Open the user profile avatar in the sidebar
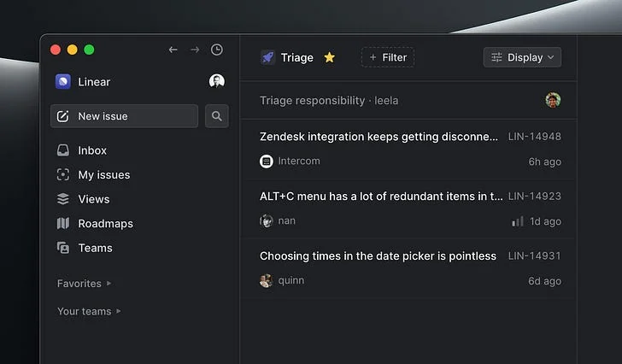Screen dimensions: 622x364 217,81
